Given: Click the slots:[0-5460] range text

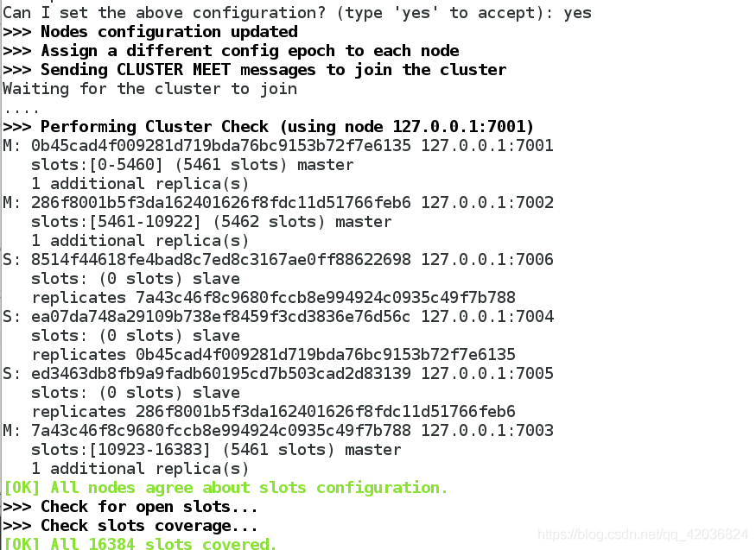Looking at the screenshot, I should pos(97,165).
